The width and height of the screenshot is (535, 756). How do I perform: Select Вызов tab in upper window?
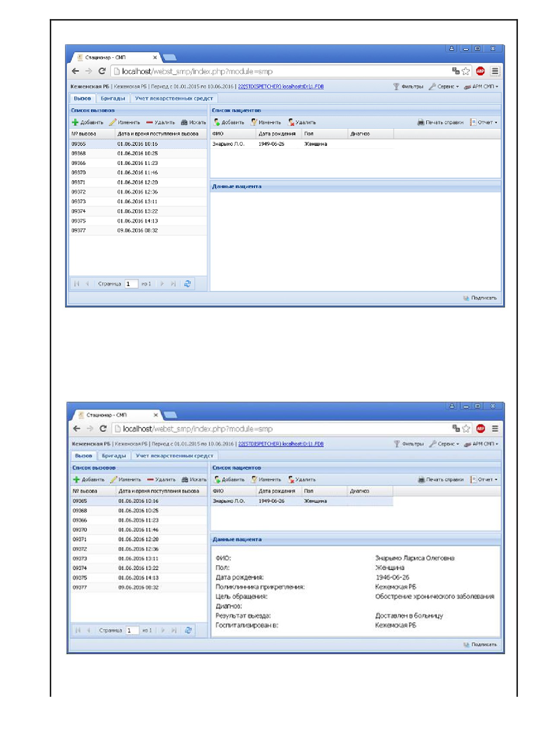point(82,99)
